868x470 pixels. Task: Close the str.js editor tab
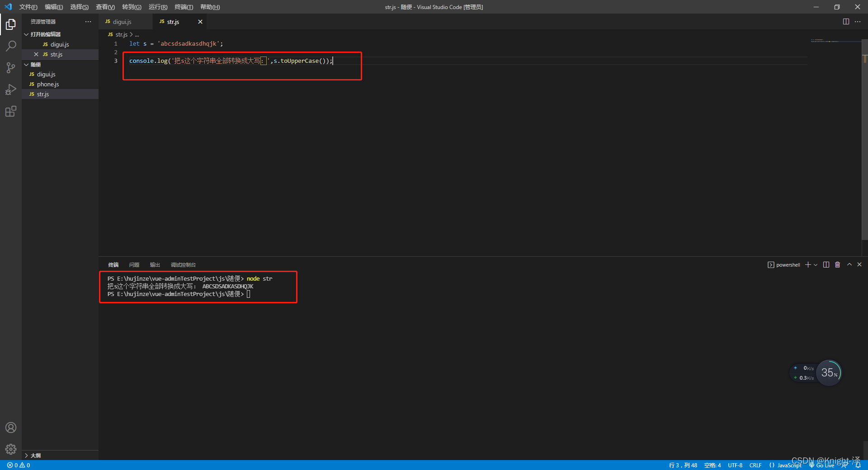point(200,22)
